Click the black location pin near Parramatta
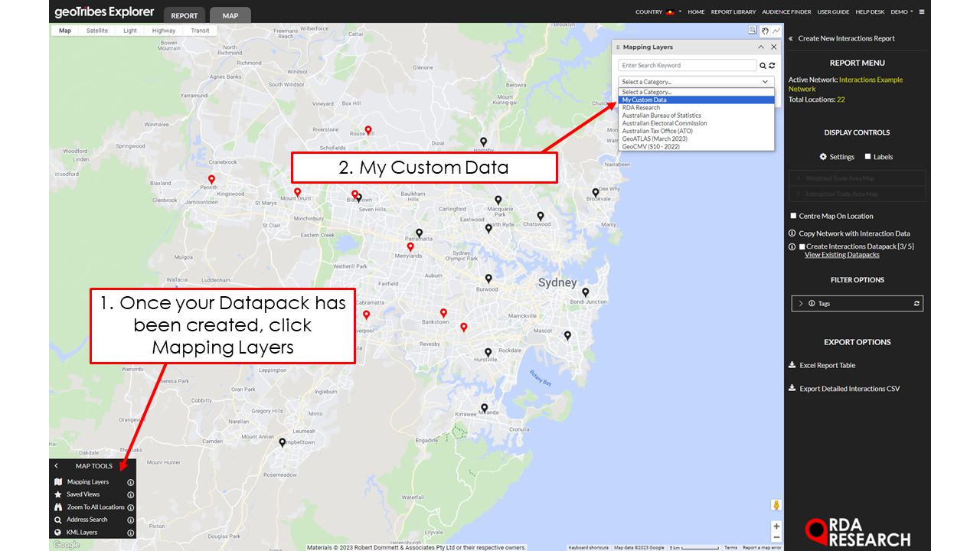980x551 pixels. click(419, 233)
